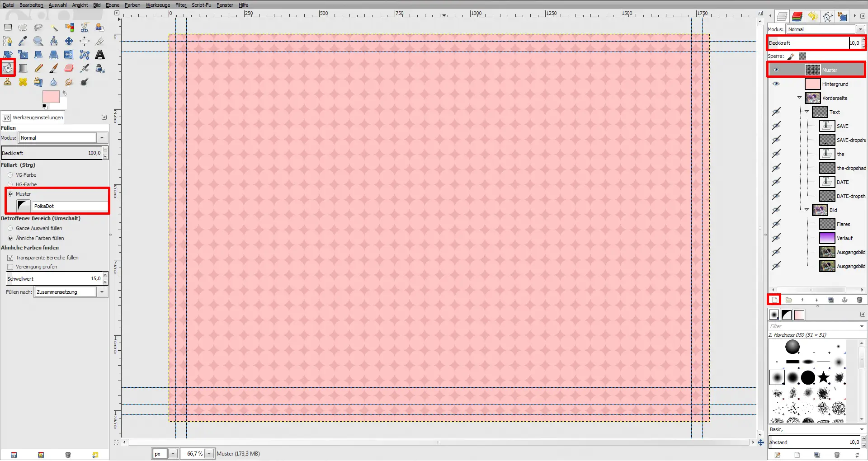
Task: Choose the PolkaDot pattern button
Action: [24, 206]
